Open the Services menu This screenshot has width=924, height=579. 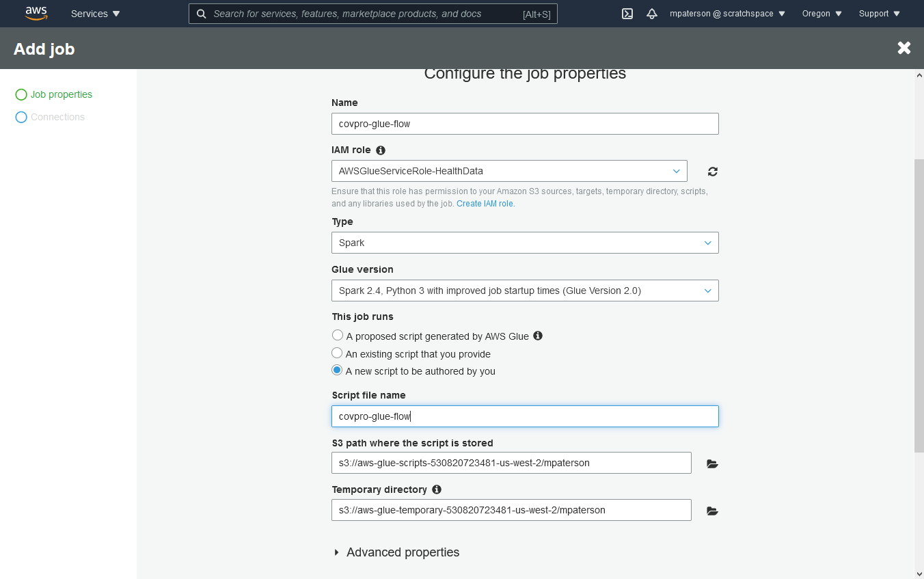tap(95, 14)
